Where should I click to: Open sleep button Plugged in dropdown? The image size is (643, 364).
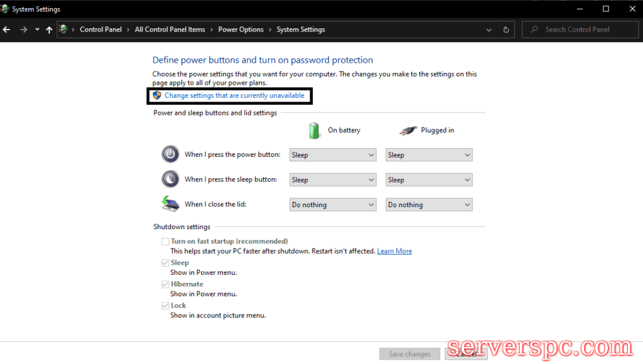point(428,180)
